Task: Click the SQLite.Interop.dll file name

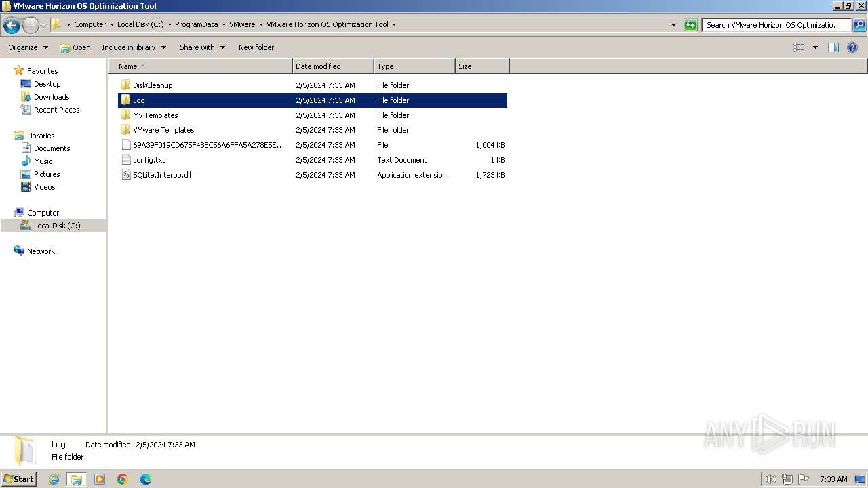Action: click(x=162, y=175)
